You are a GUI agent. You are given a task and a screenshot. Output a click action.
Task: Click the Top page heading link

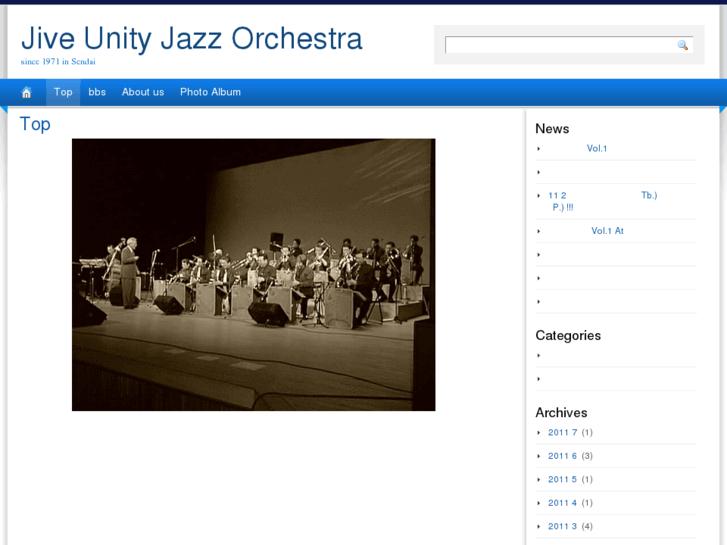[x=35, y=124]
